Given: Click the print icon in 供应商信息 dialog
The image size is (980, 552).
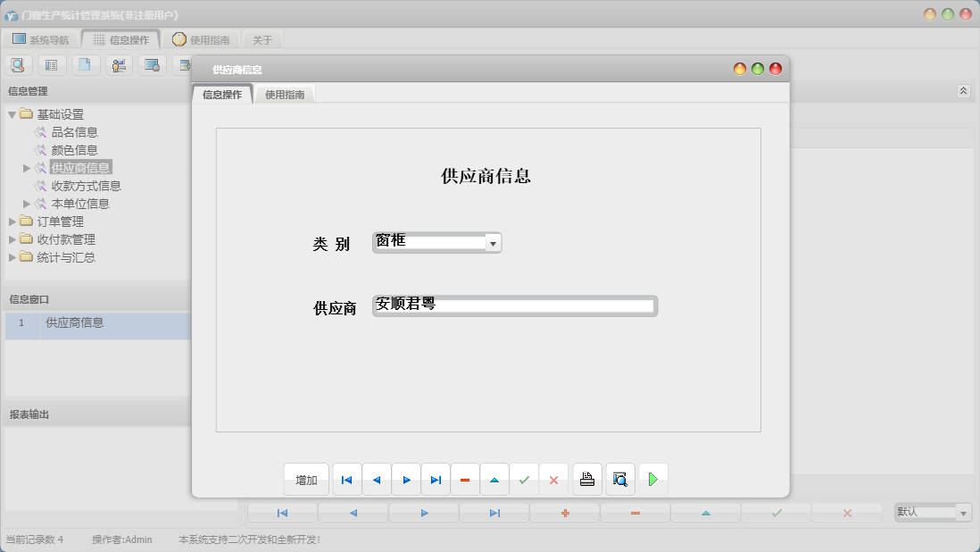Looking at the screenshot, I should pos(586,479).
